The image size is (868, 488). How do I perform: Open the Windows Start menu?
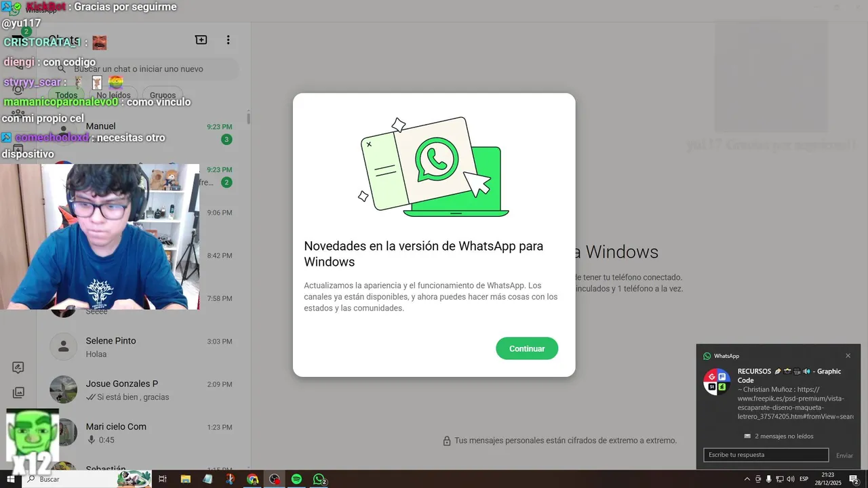pyautogui.click(x=11, y=479)
